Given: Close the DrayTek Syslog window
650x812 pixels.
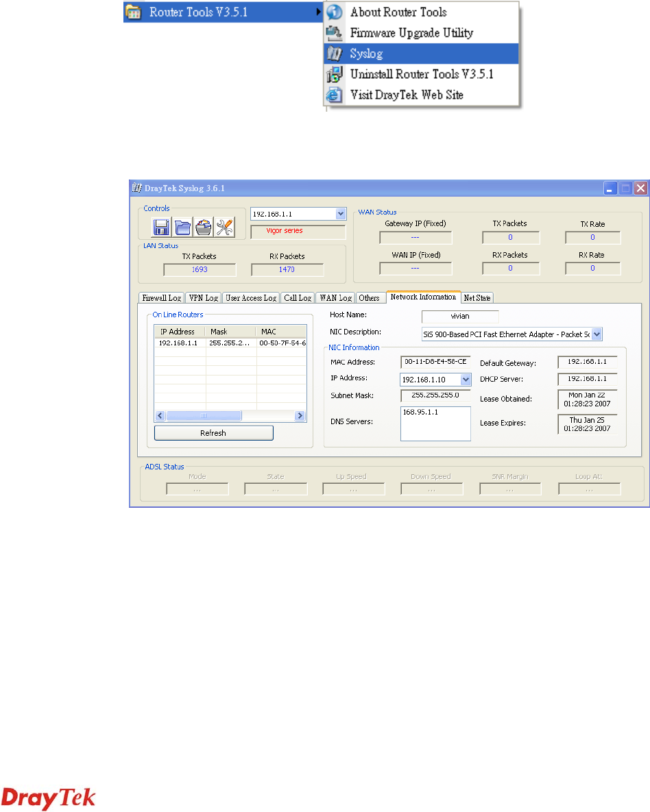Looking at the screenshot, I should pyautogui.click(x=640, y=188).
